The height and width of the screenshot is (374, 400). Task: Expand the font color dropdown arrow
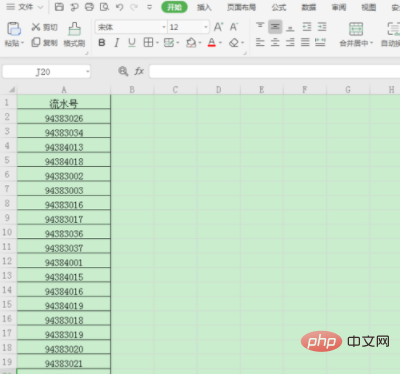[x=220, y=43]
